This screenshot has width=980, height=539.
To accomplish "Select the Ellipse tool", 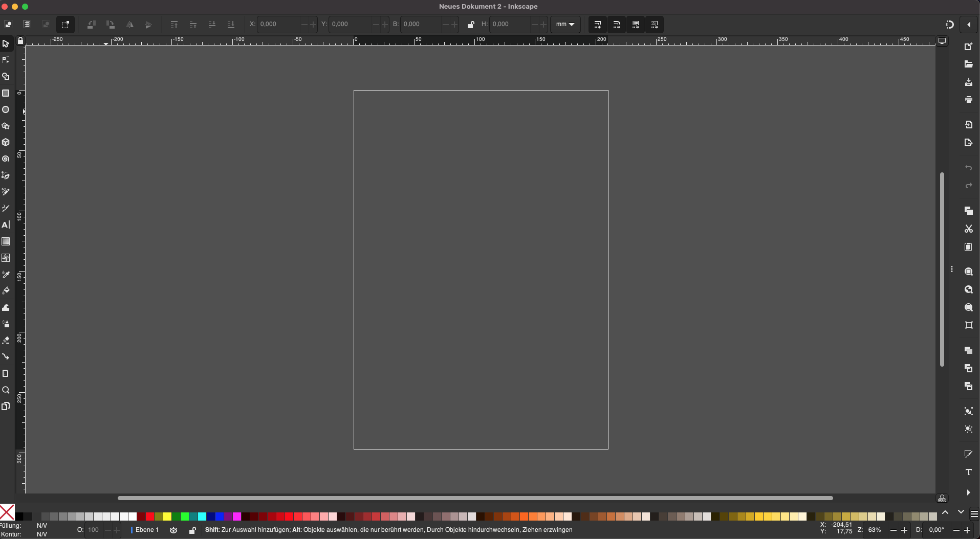I will [6, 109].
